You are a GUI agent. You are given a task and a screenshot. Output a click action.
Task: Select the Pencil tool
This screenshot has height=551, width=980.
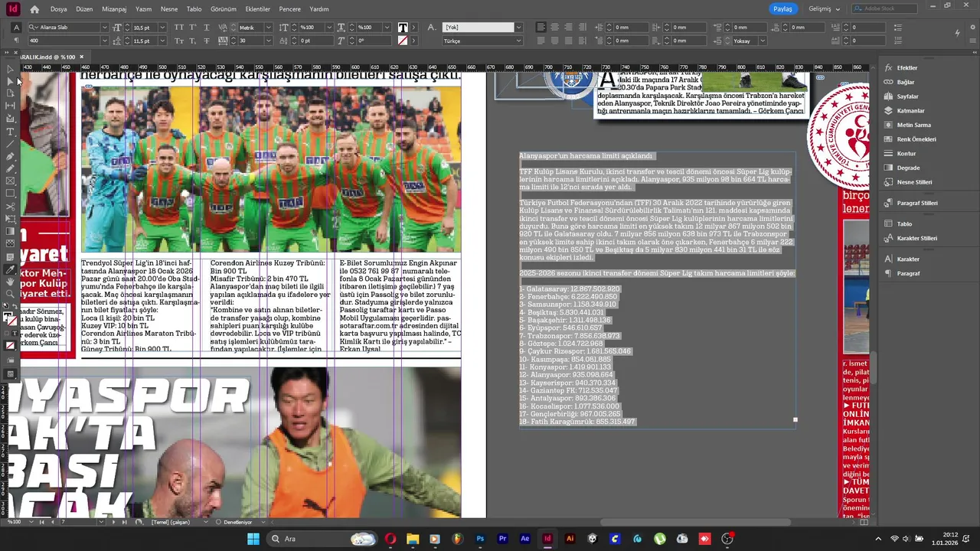pyautogui.click(x=10, y=168)
